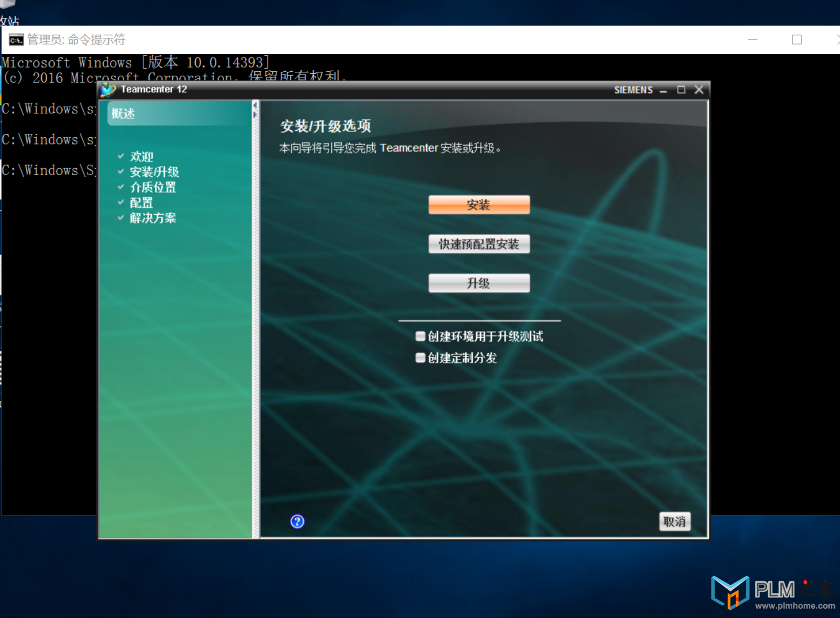The height and width of the screenshot is (618, 840).
Task: Click the Teamcenter 12 logo icon
Action: tap(108, 90)
